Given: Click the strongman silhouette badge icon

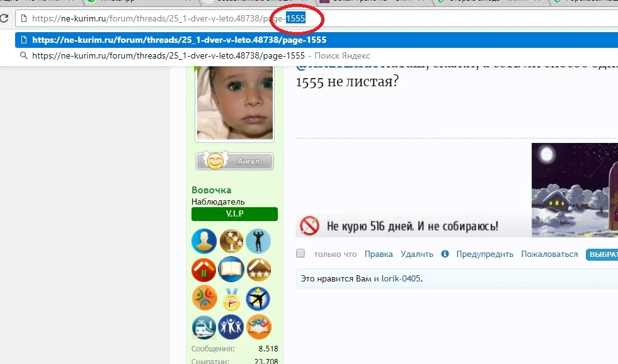Looking at the screenshot, I should tap(258, 241).
